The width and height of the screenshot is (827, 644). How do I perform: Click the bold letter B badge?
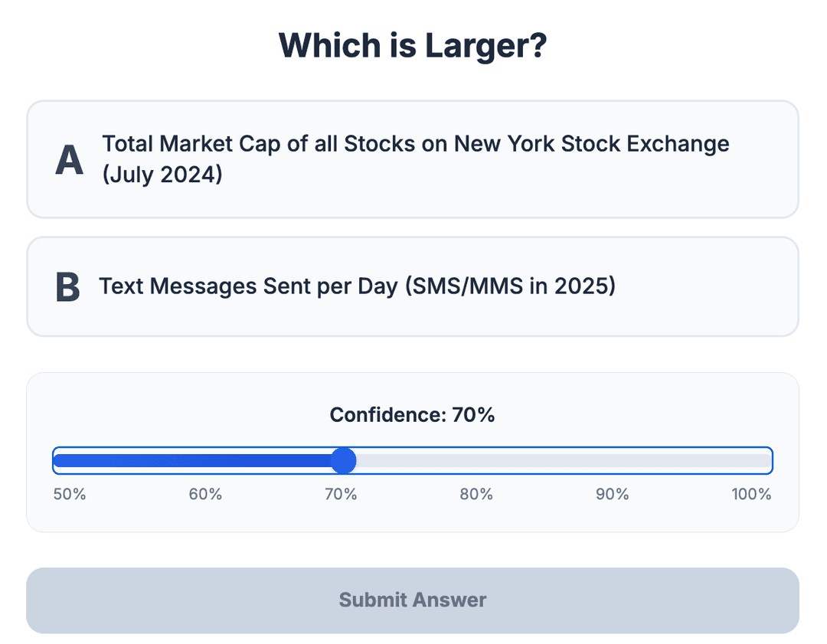tap(68, 287)
